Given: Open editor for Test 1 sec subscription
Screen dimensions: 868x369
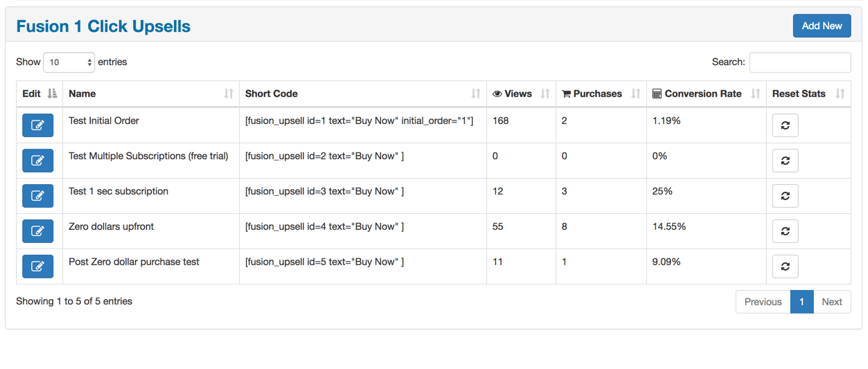Looking at the screenshot, I should (x=37, y=196).
